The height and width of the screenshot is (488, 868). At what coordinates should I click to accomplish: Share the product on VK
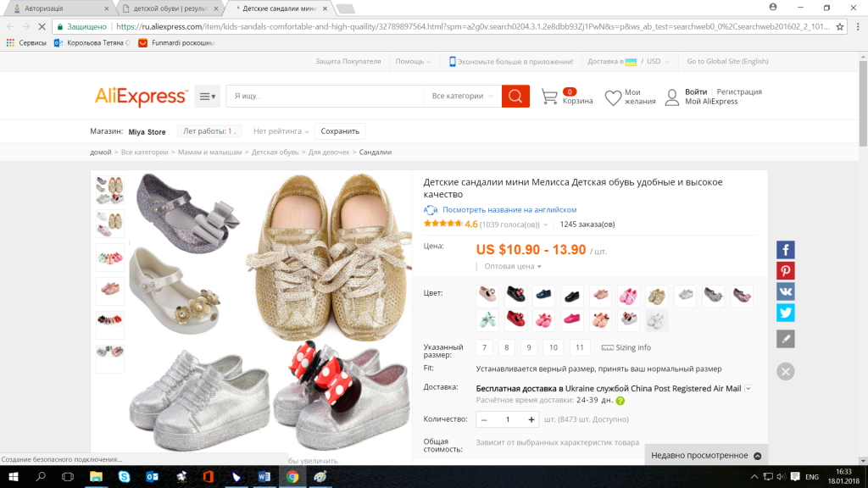(785, 291)
